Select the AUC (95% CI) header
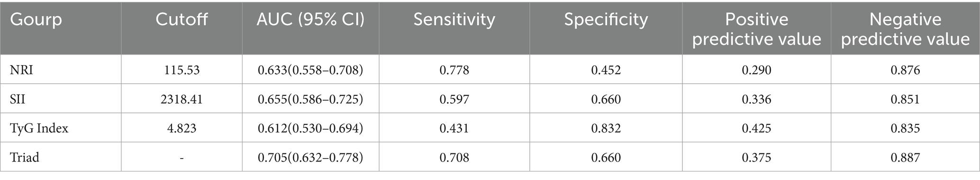This screenshot has height=180, width=980. tap(310, 19)
